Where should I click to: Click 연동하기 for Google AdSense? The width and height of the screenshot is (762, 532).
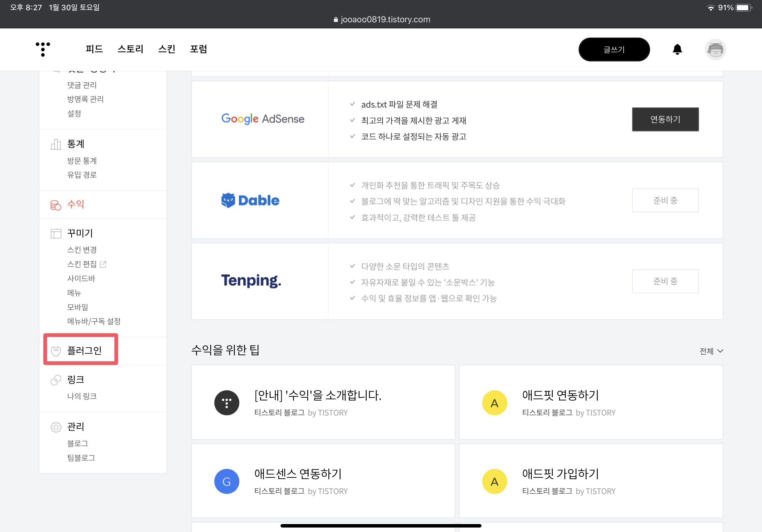665,119
